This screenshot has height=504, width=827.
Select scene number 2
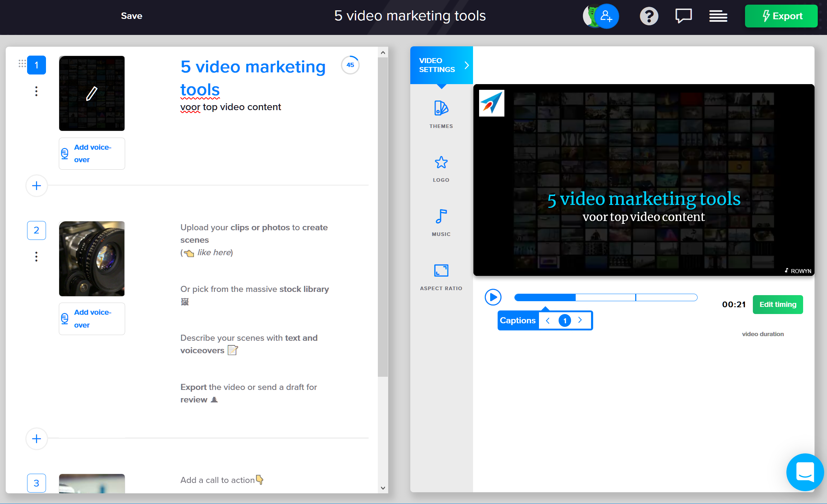pyautogui.click(x=36, y=230)
